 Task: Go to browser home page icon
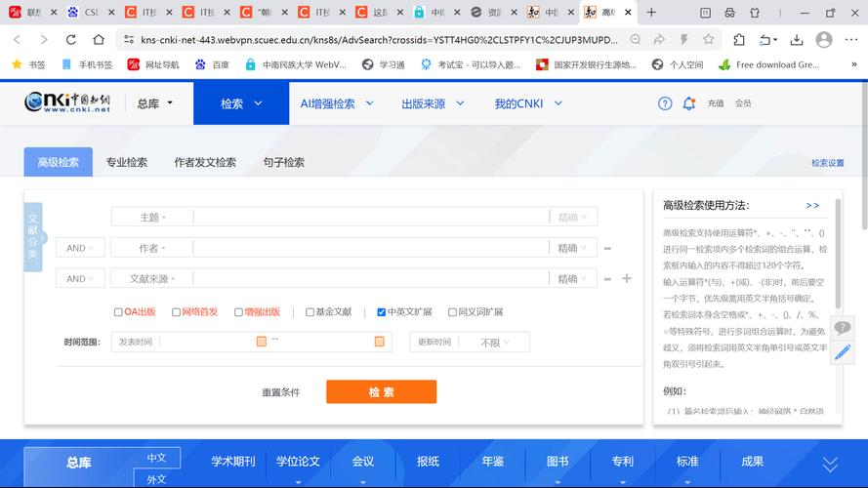point(99,39)
